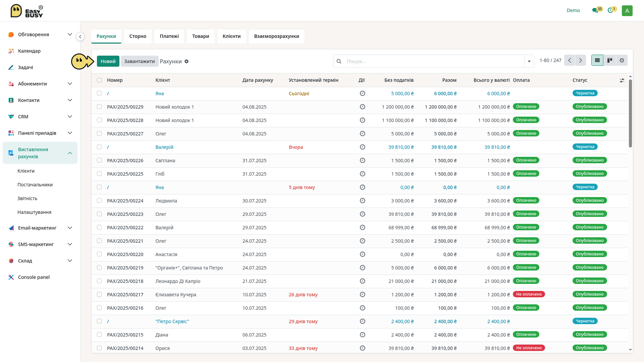Tick checkbox for PAX/2025/00218
Viewport: 644px width, 362px height.
99,281
